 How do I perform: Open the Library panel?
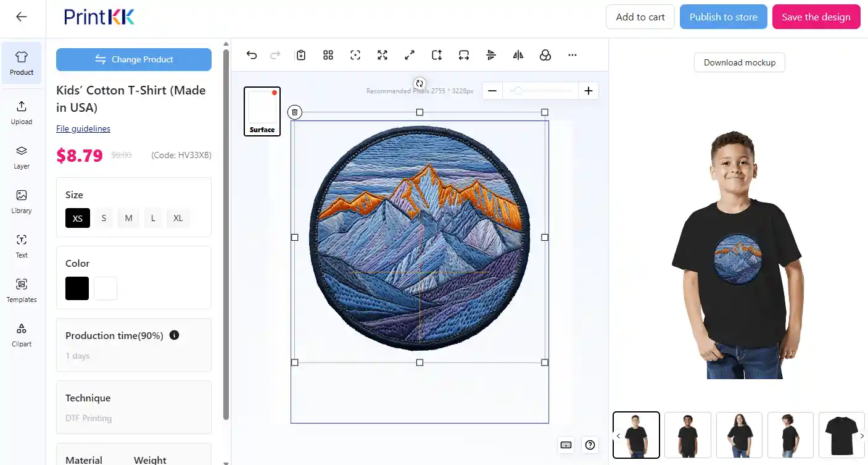coord(22,201)
